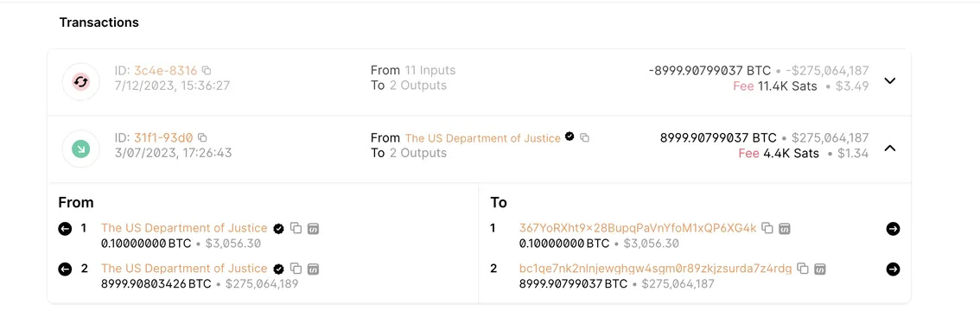The height and width of the screenshot is (336, 980).
Task: Click the green incoming transaction icon
Action: [x=81, y=149]
